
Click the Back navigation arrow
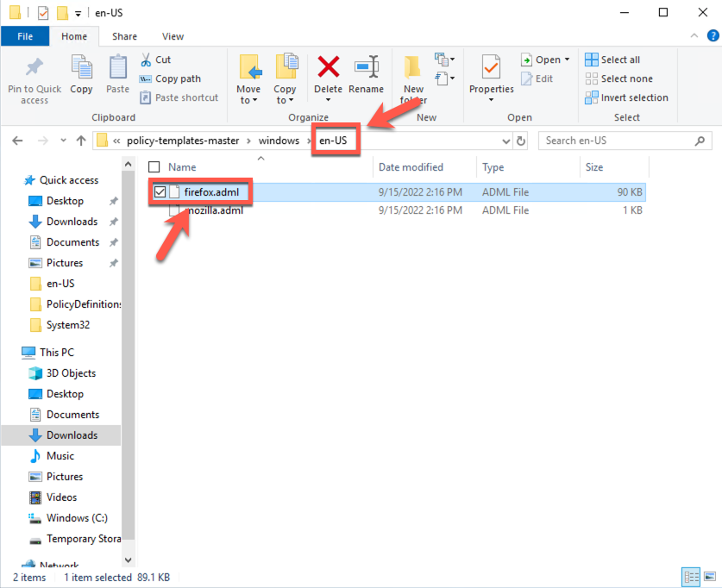(x=17, y=141)
